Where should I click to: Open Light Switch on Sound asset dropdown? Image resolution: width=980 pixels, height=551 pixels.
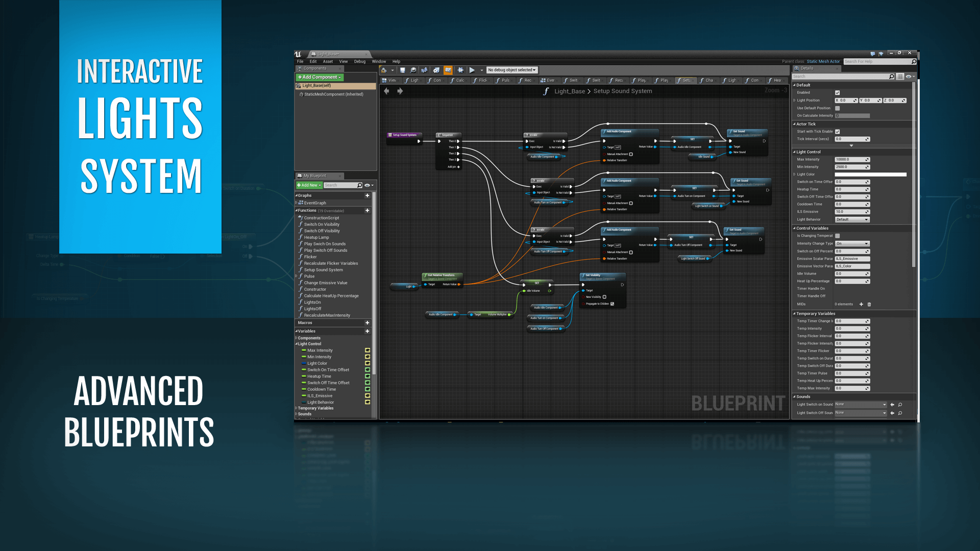point(861,405)
